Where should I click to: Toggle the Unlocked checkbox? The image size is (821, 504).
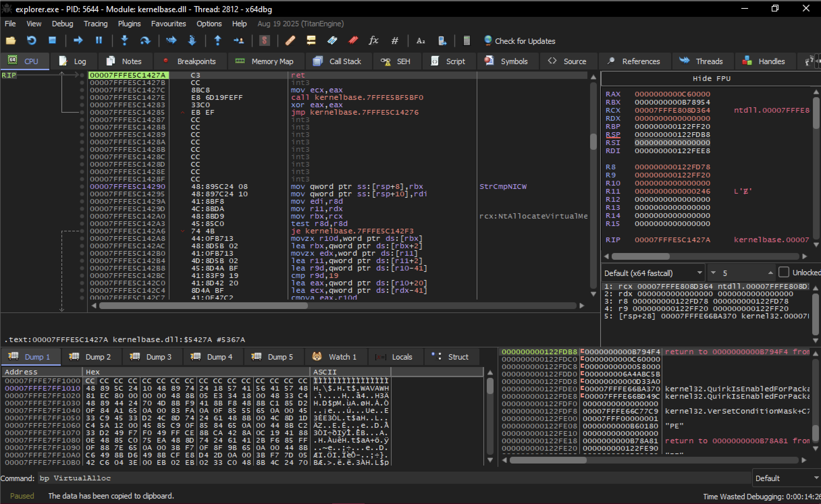pyautogui.click(x=784, y=273)
